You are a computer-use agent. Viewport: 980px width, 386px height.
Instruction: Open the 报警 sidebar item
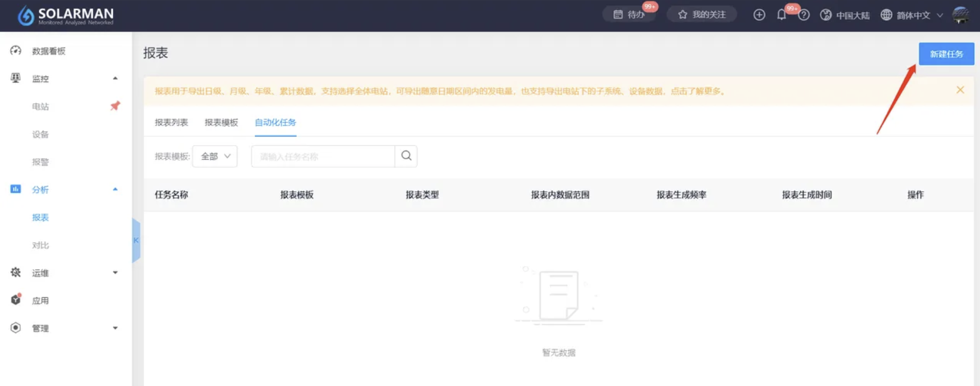click(41, 162)
